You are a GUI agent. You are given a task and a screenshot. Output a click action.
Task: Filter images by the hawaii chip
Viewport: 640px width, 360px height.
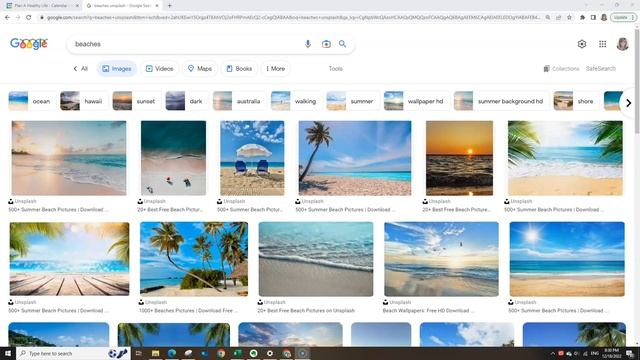(x=83, y=101)
